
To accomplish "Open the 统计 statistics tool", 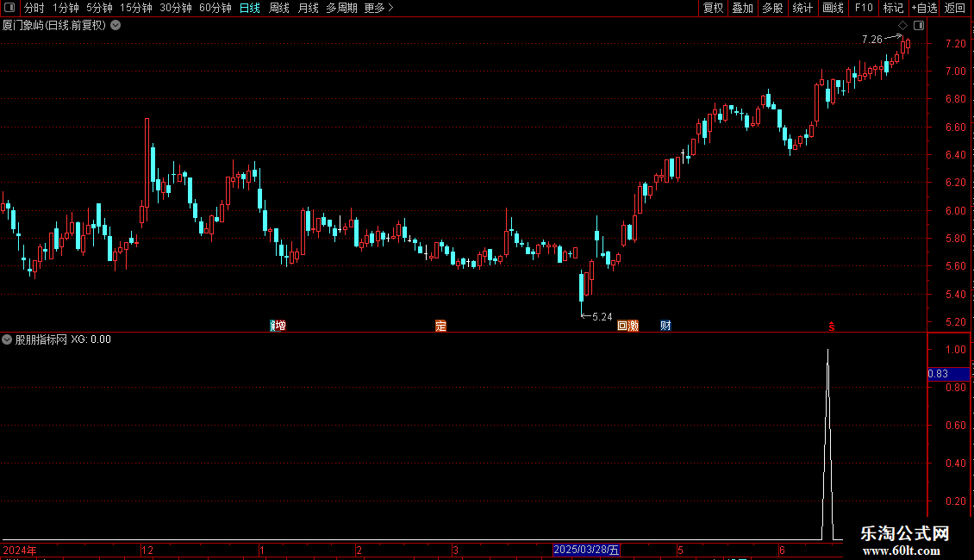I will (x=802, y=8).
